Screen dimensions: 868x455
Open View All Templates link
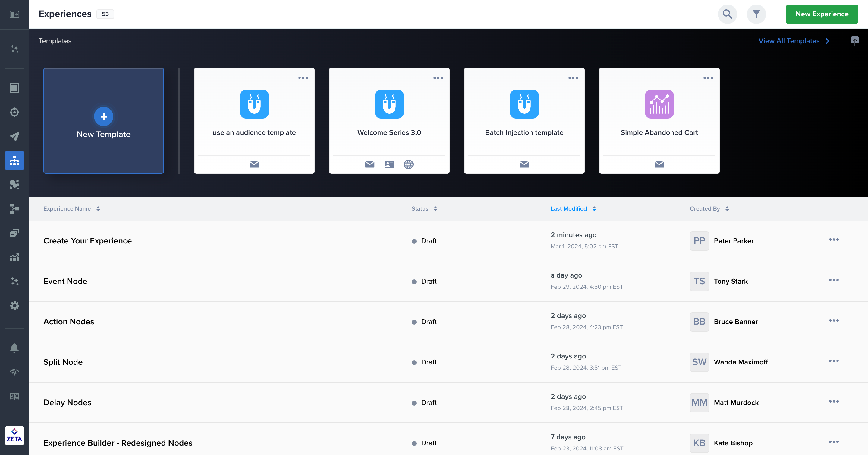pos(790,41)
